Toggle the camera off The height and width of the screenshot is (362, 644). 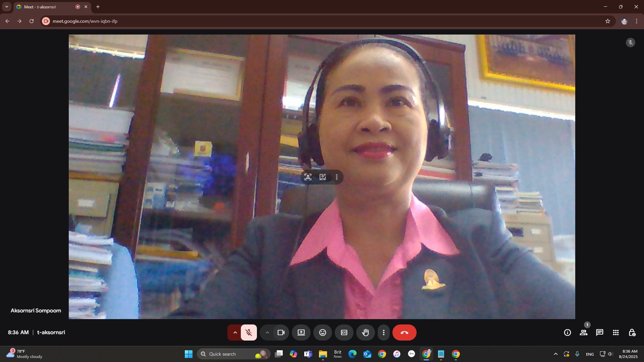pos(281,333)
